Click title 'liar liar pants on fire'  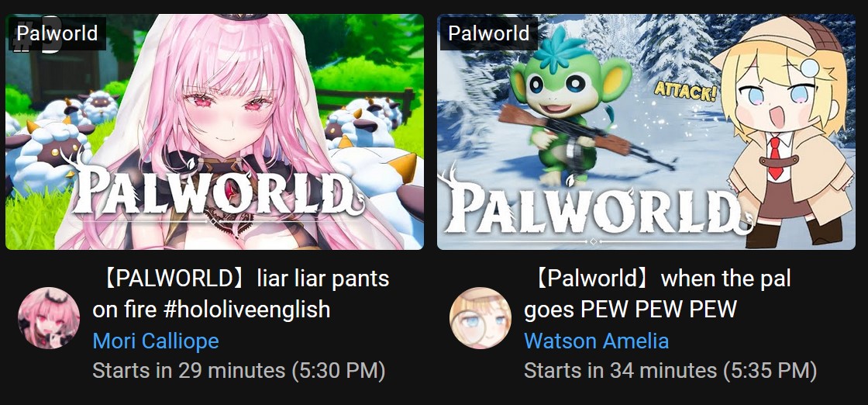coord(241,293)
